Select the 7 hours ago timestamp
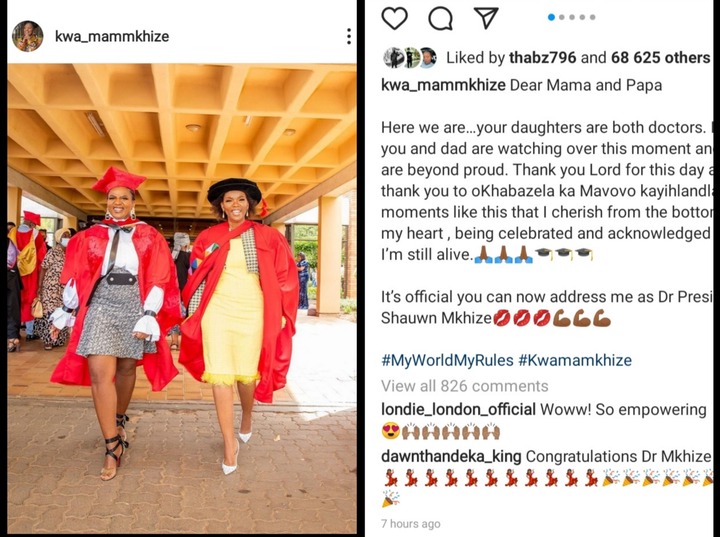 click(411, 524)
